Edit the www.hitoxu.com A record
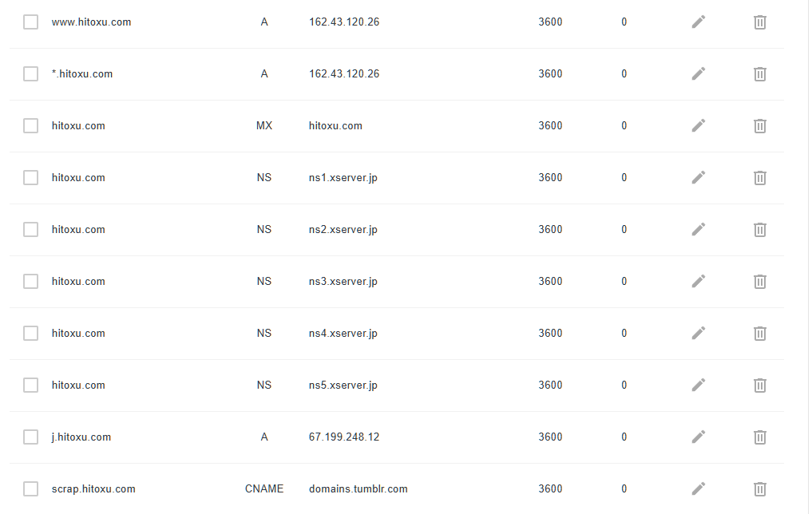 click(699, 22)
